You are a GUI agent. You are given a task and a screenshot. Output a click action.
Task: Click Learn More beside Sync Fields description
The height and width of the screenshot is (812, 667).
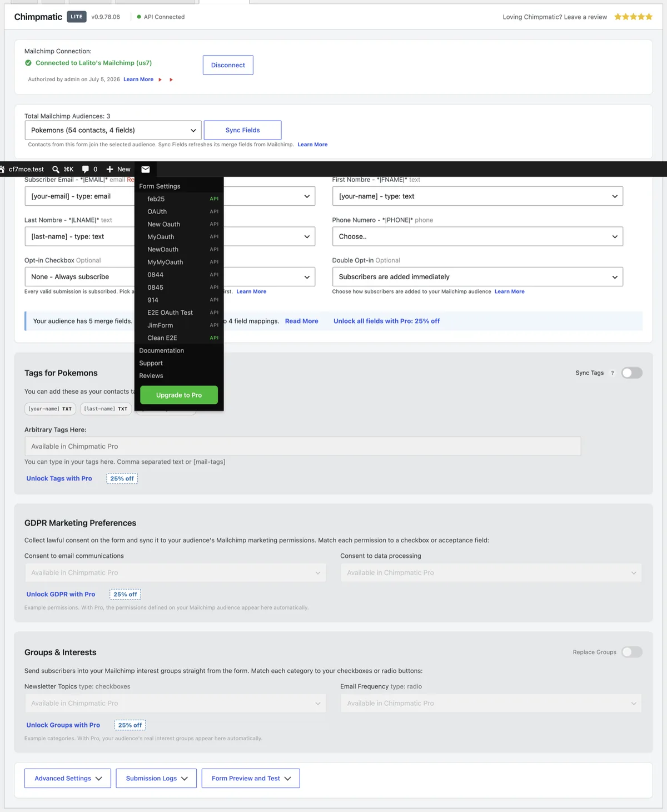312,145
